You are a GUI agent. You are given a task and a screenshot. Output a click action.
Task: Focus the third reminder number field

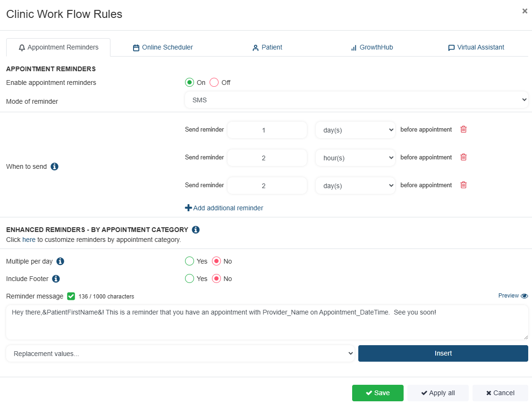[x=267, y=186]
